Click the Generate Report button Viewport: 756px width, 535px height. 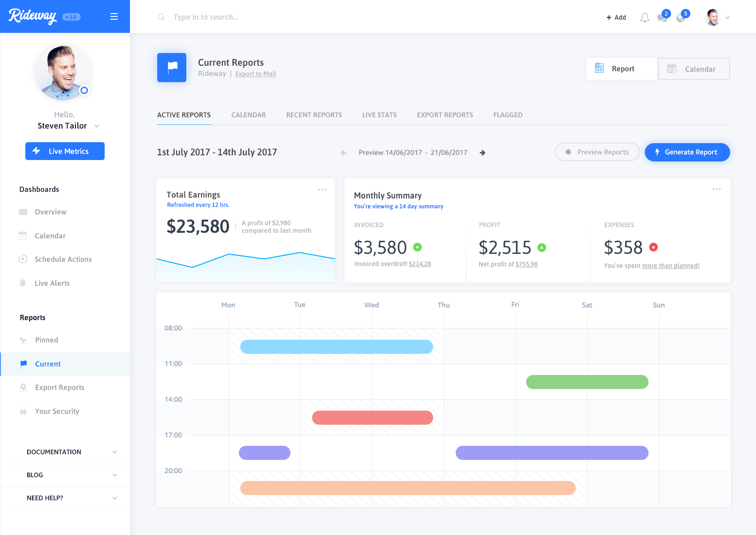click(687, 152)
